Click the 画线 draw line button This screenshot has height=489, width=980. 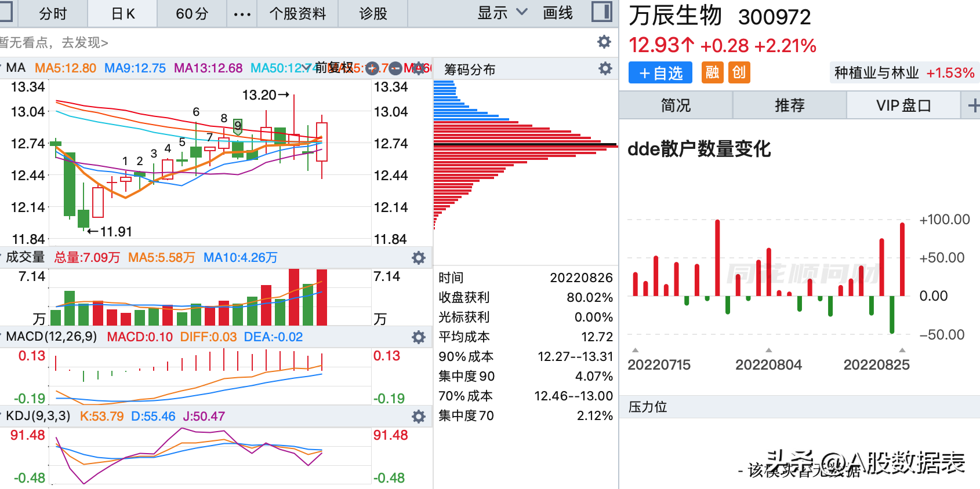[x=558, y=13]
